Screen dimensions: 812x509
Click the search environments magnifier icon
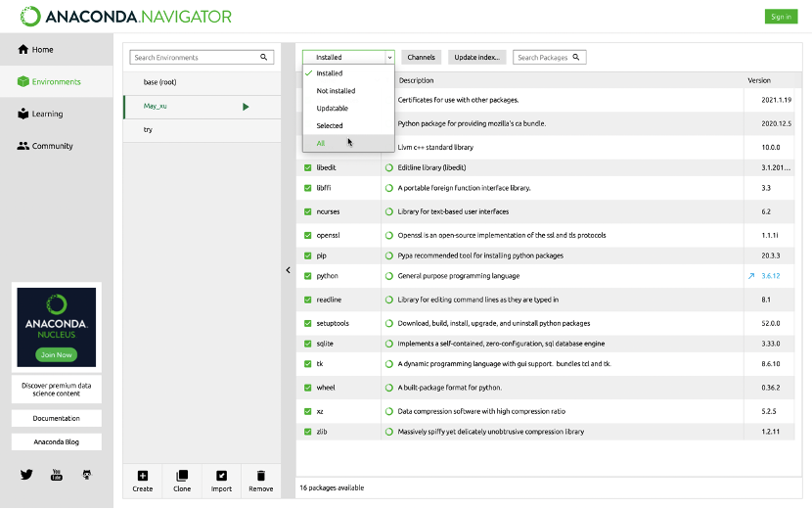point(263,57)
